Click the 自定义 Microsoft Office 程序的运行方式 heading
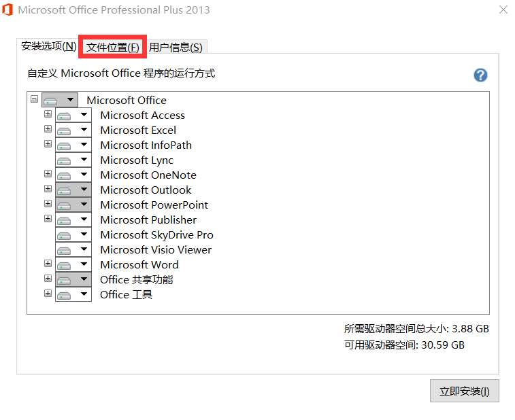 pyautogui.click(x=121, y=73)
